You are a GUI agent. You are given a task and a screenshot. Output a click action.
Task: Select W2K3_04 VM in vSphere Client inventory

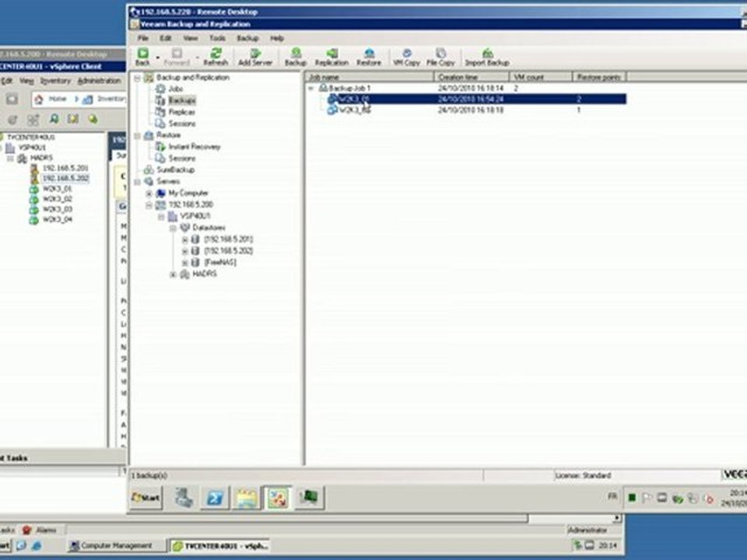[x=58, y=219]
